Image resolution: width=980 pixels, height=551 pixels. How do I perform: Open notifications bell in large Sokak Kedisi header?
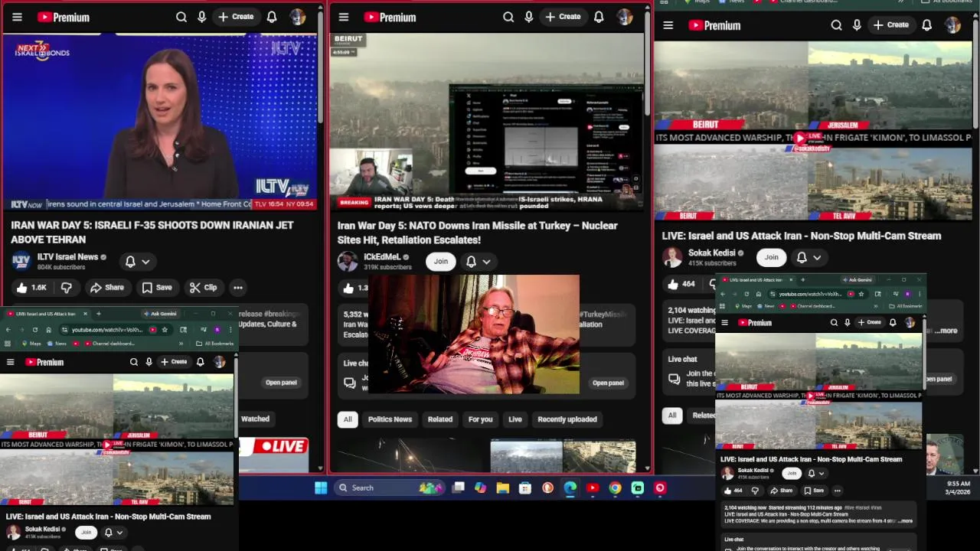(x=926, y=25)
